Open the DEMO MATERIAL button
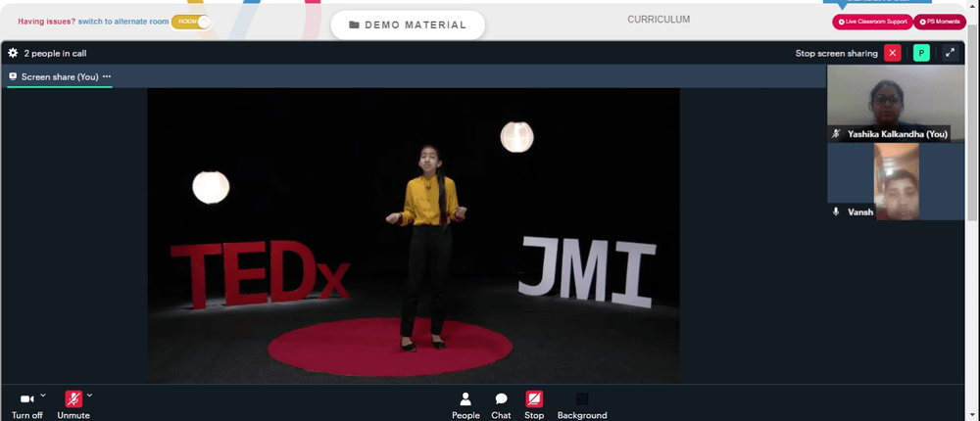The width and height of the screenshot is (980, 421). 408,25
